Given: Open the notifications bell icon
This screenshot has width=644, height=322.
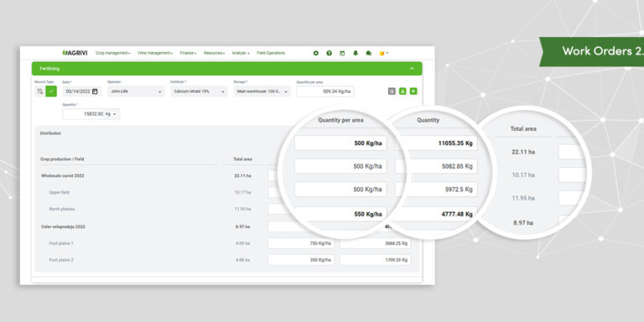Looking at the screenshot, I should click(x=356, y=53).
